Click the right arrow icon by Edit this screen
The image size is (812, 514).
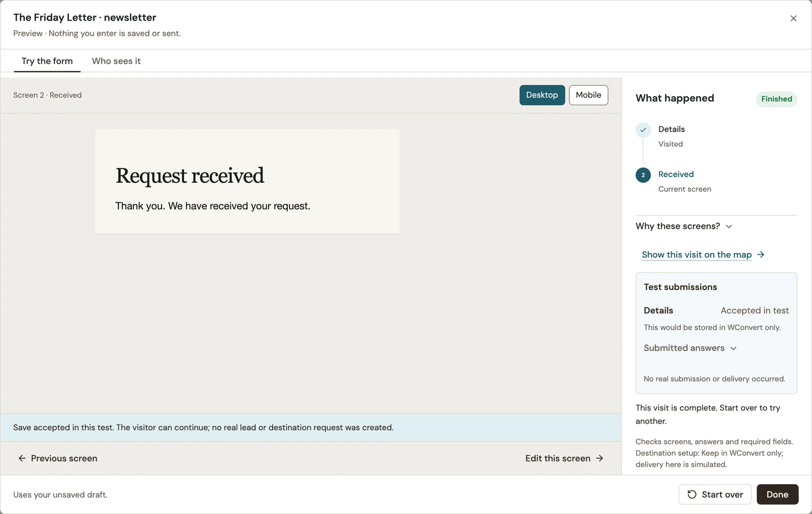pos(600,458)
